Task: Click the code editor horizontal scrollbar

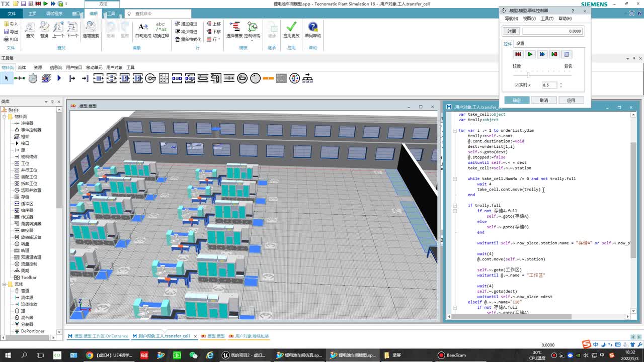Action: click(x=538, y=317)
